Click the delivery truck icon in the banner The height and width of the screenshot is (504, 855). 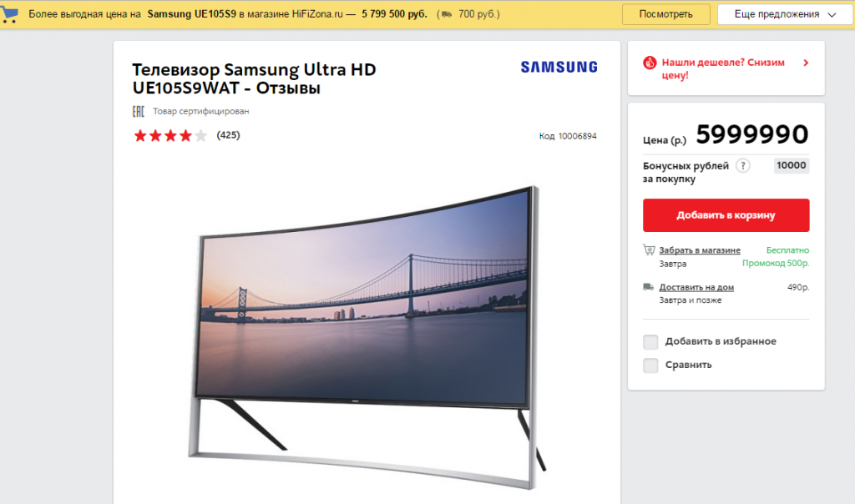(447, 14)
